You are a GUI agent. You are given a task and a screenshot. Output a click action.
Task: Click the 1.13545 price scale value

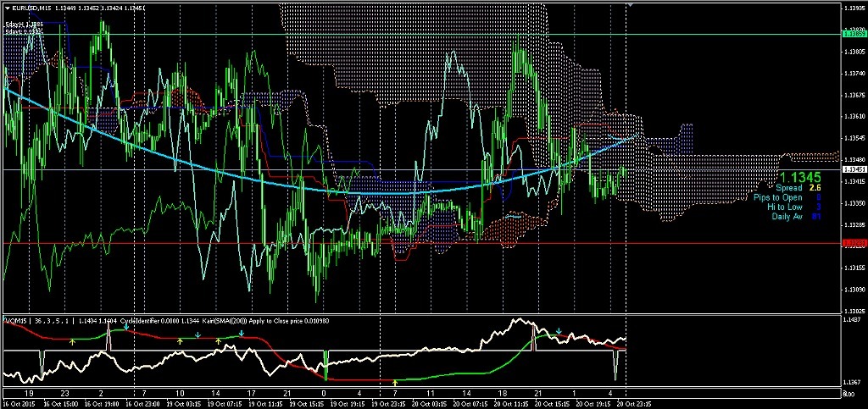[x=853, y=138]
